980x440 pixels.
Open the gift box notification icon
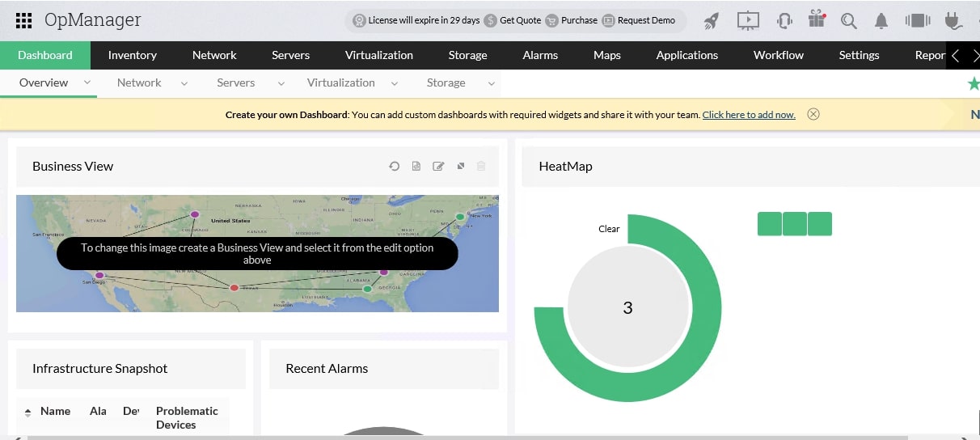click(817, 20)
